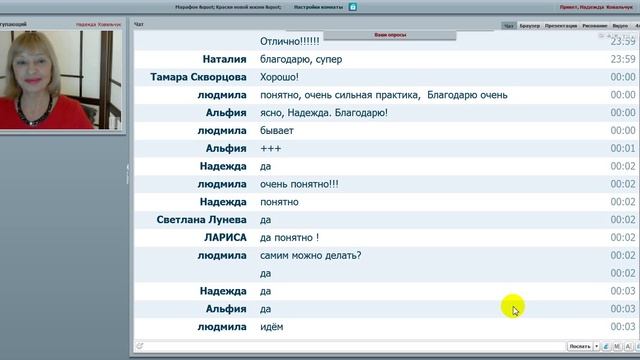Switch to the Чат tab

coord(509,26)
